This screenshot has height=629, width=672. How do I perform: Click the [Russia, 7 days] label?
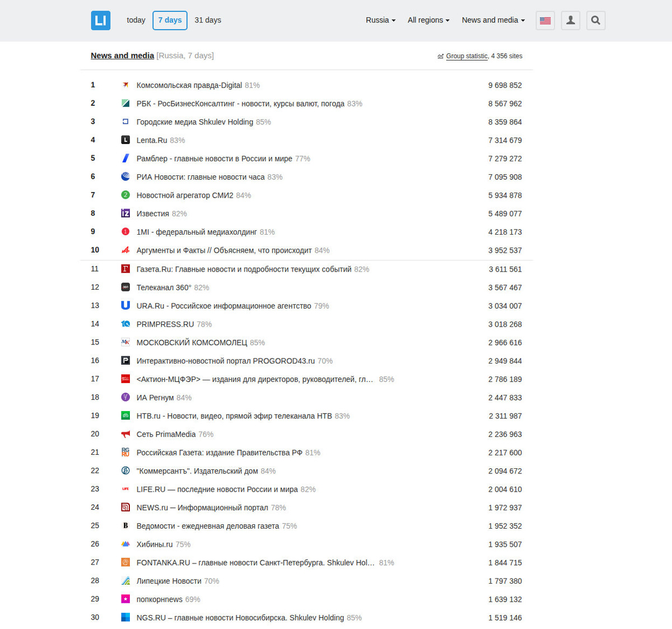click(185, 55)
